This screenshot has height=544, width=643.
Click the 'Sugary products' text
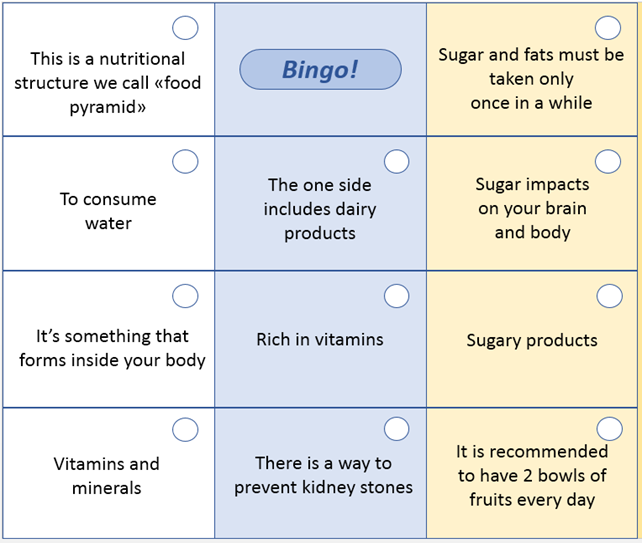[x=531, y=340]
